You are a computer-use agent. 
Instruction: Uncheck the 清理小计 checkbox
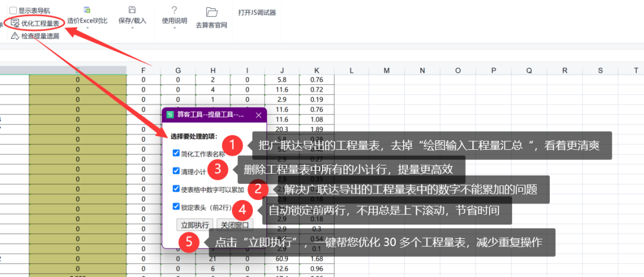tap(176, 171)
